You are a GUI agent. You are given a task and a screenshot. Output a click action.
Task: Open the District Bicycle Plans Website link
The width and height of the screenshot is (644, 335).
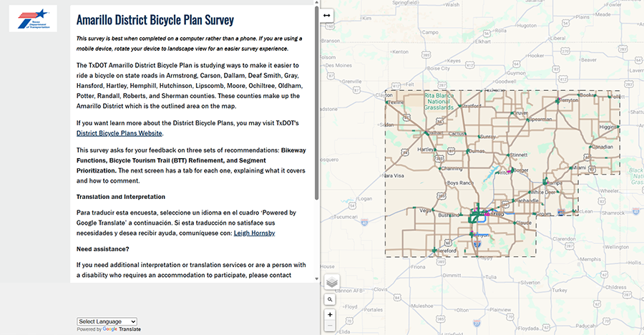[x=119, y=133]
